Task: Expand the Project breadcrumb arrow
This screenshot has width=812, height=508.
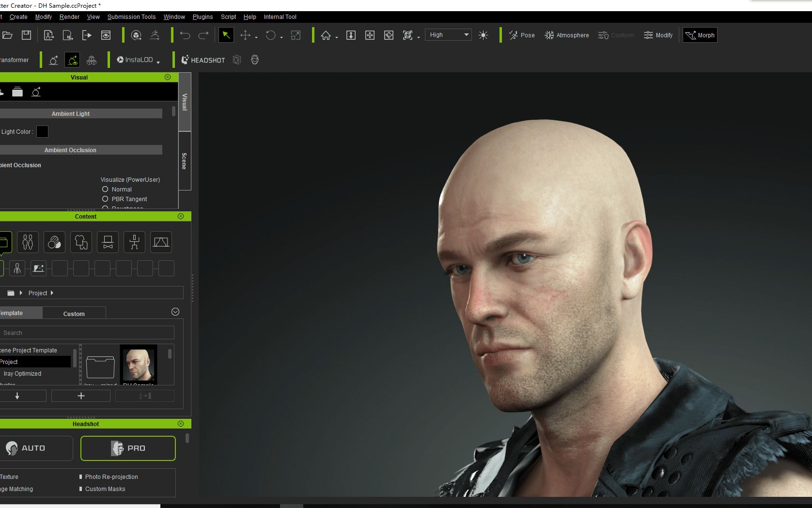Action: coord(52,293)
